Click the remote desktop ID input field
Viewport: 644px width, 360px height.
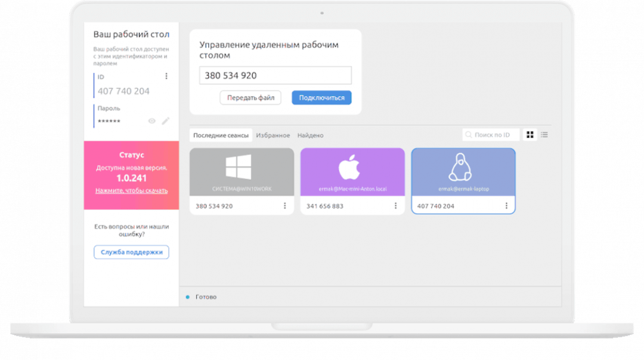tap(275, 76)
